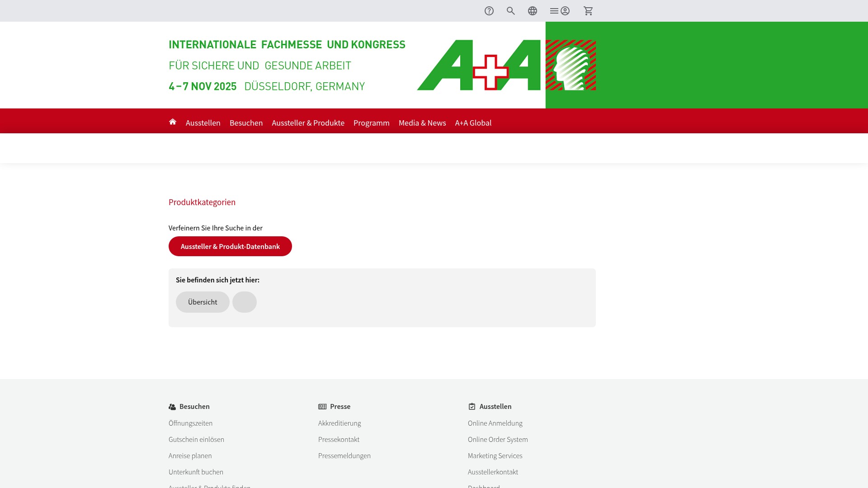
Task: Click 'Sie befinden sich jetzt hier:' text
Action: [217, 280]
